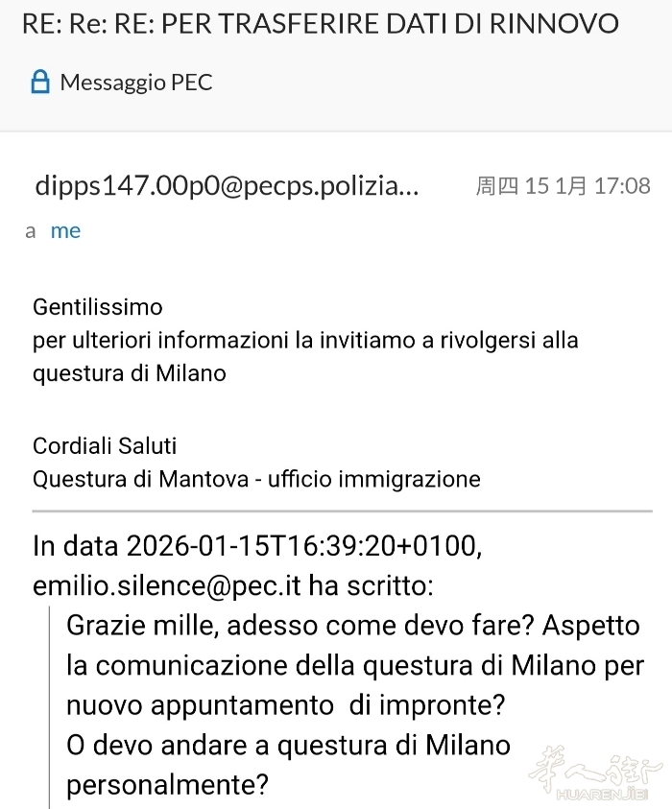Click the PEC lock icon
Image resolution: width=672 pixels, height=809 pixels.
coord(39,83)
